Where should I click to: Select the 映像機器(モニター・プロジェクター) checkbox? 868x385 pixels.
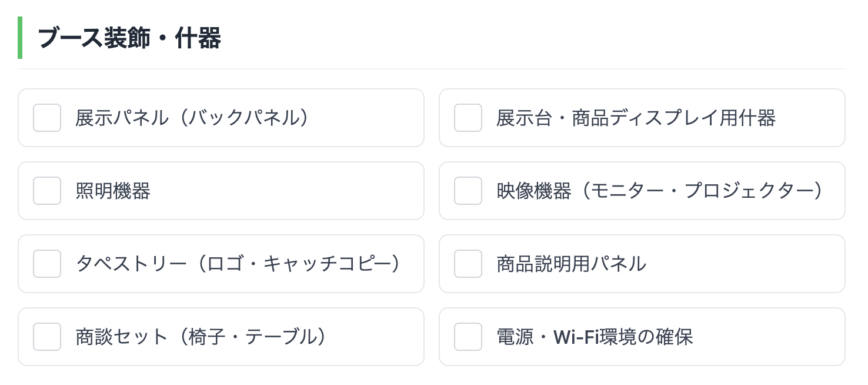[468, 191]
